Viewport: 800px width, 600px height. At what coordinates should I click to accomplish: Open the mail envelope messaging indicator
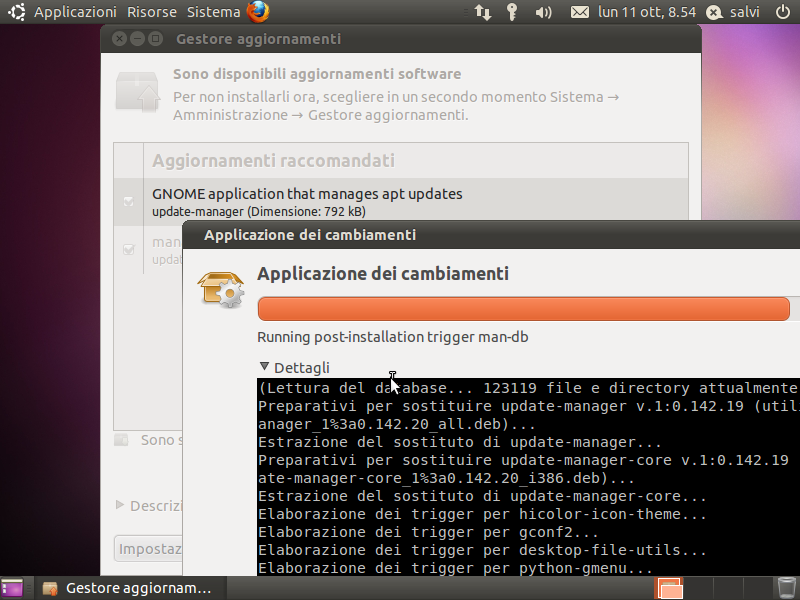pyautogui.click(x=580, y=12)
